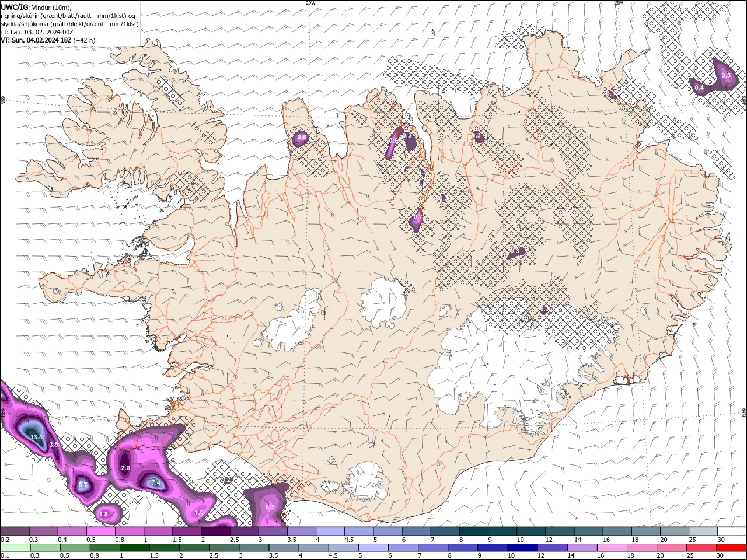Select the 2.6 precipitation value on the map

(x=125, y=468)
